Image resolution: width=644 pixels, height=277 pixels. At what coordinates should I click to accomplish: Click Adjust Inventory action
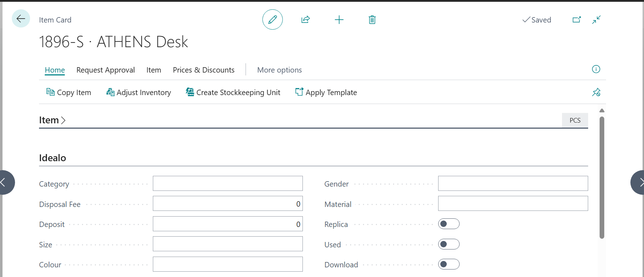coord(139,93)
